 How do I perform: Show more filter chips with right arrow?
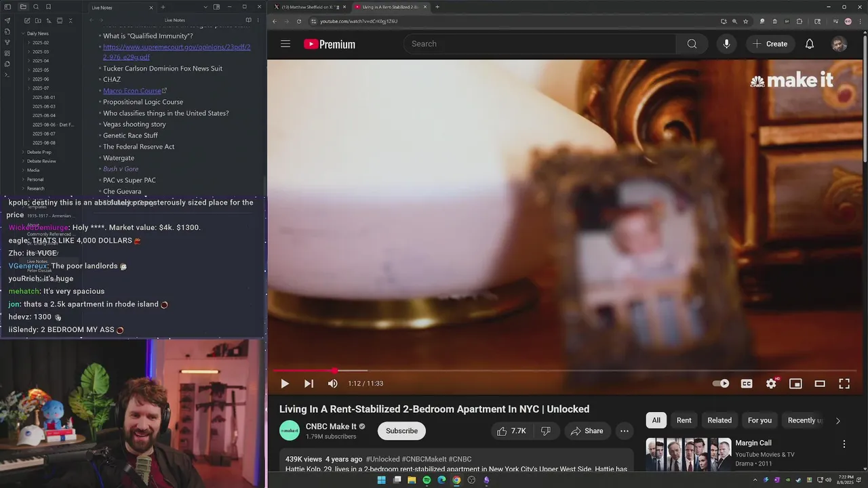click(x=837, y=421)
